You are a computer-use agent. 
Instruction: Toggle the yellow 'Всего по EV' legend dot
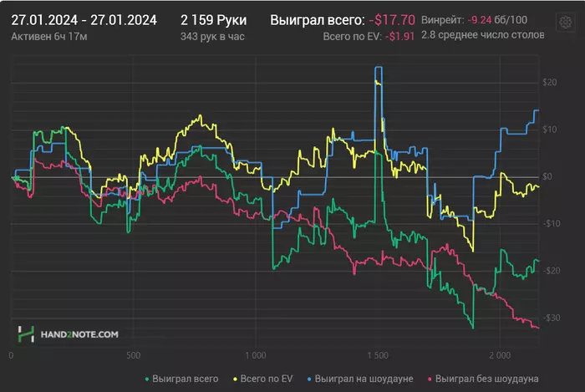[235, 379]
